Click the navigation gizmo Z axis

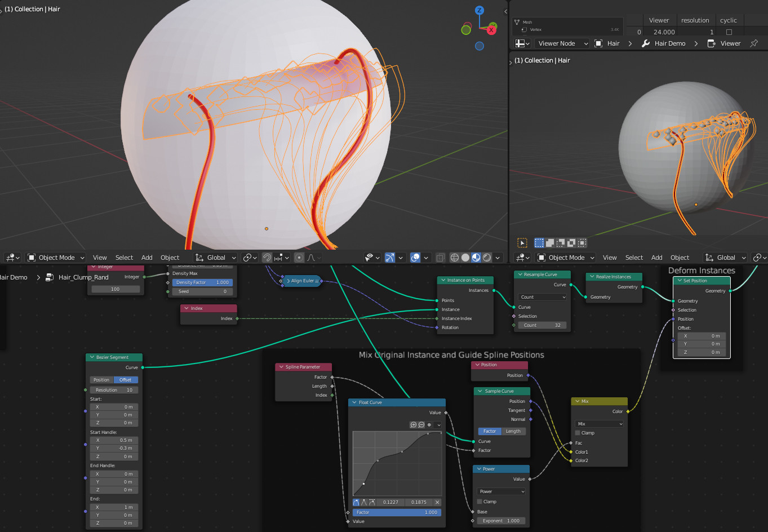click(480, 10)
